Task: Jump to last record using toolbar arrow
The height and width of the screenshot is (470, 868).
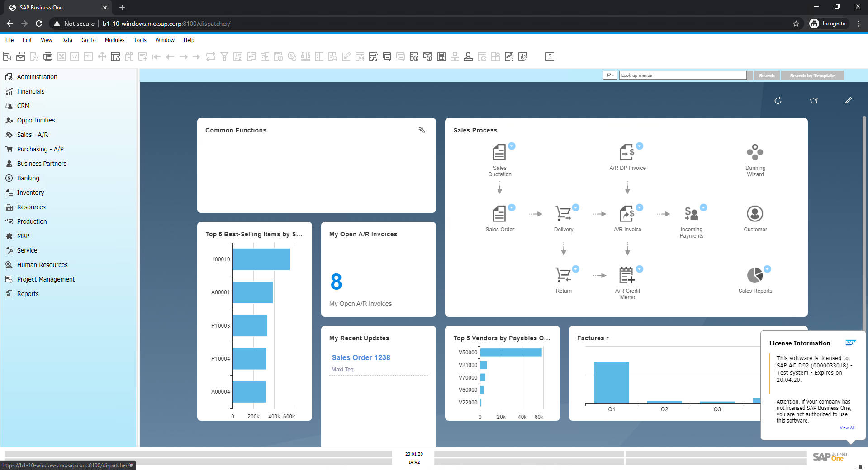Action: point(196,56)
